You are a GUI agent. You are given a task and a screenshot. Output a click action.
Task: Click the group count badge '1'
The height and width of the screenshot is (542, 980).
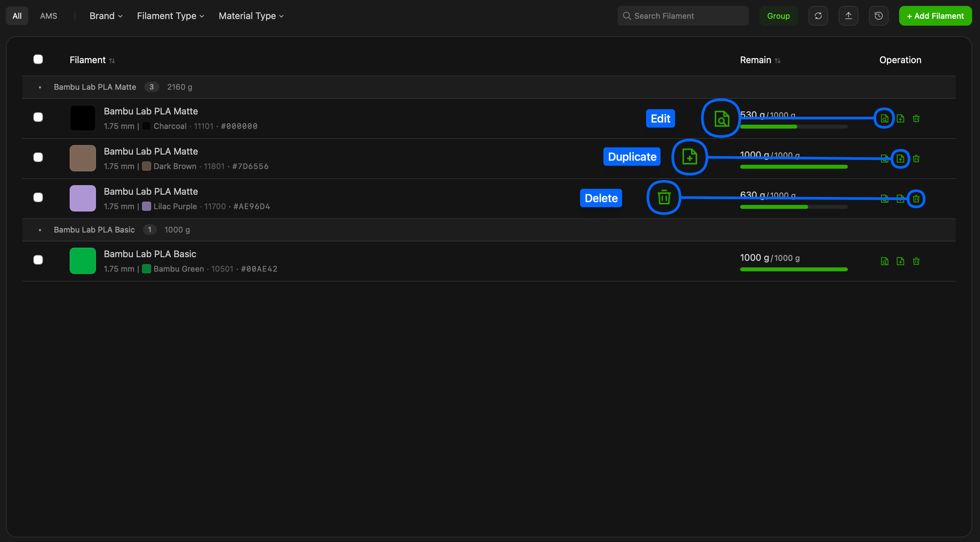(150, 230)
